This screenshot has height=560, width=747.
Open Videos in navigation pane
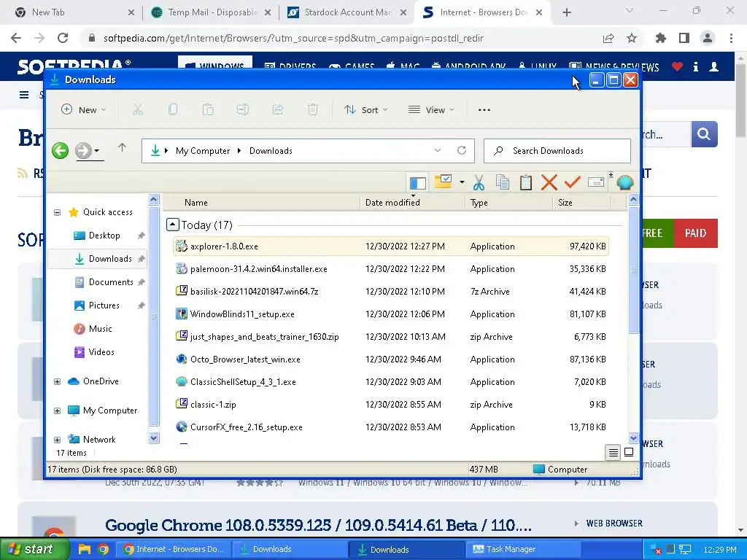click(101, 352)
